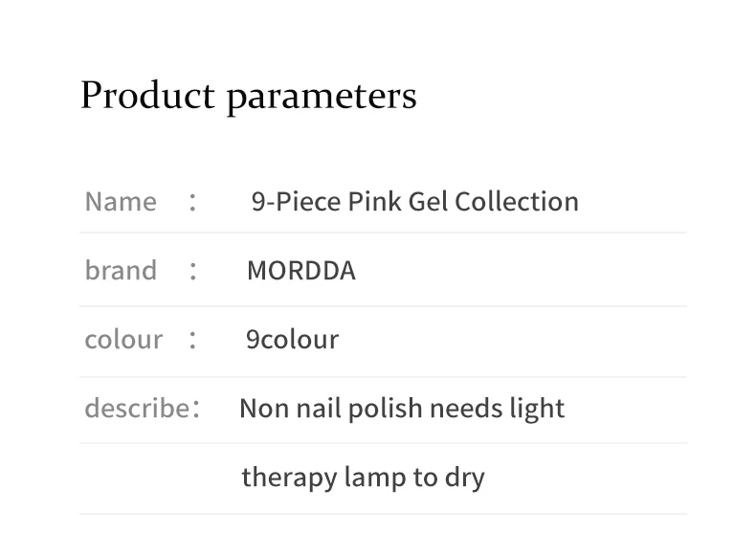Select the 'brand' field label
The height and width of the screenshot is (556, 756).
121,271
